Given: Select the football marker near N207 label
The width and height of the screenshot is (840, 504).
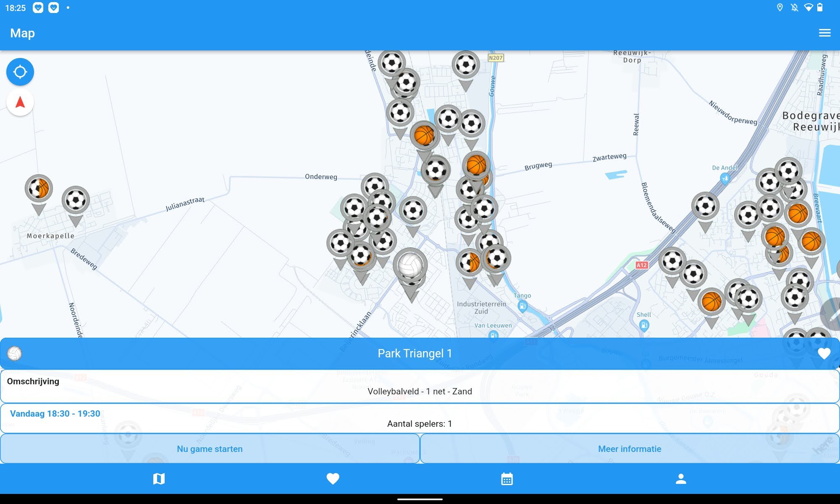Looking at the screenshot, I should point(465,65).
